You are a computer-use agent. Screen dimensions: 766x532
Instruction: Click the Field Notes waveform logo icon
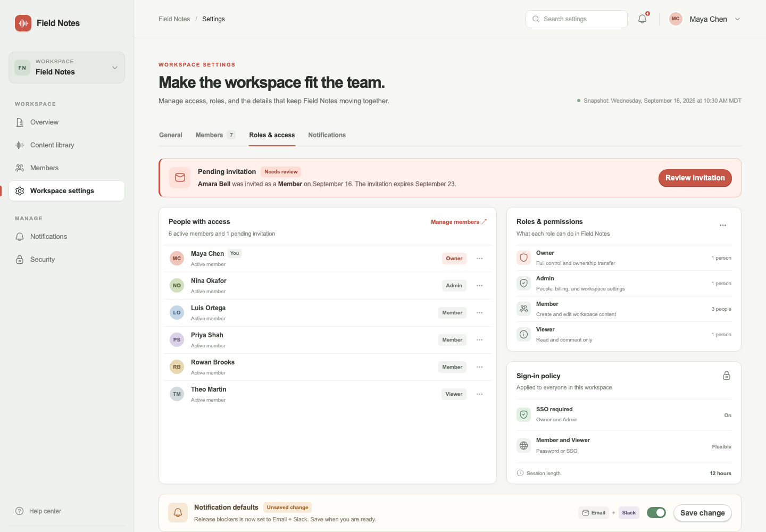coord(23,23)
